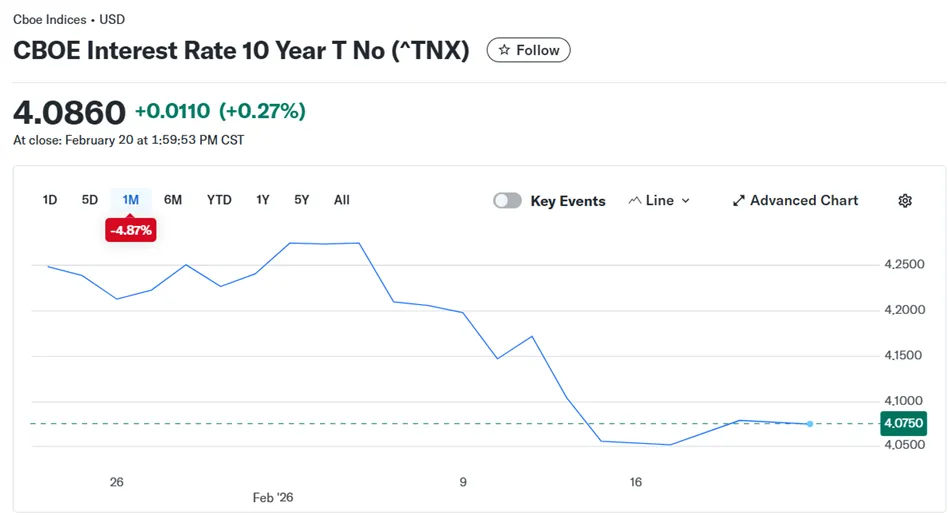948x515 pixels.
Task: Select the 5D time range tab
Action: [90, 200]
